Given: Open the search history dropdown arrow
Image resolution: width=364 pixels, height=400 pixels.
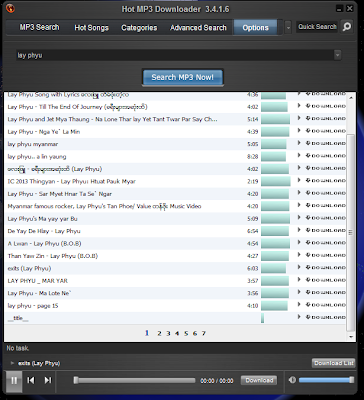Looking at the screenshot, I should (x=337, y=55).
